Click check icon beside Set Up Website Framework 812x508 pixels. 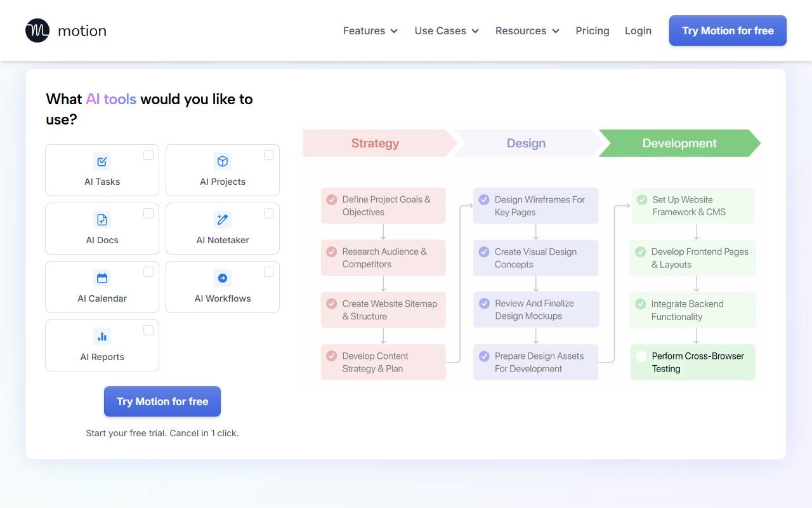[642, 199]
